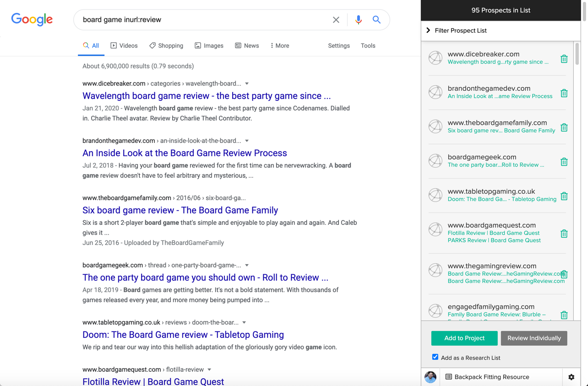Viewport: 588px width, 386px height.
Task: Open settings gear in prospect panel
Action: pyautogui.click(x=571, y=377)
